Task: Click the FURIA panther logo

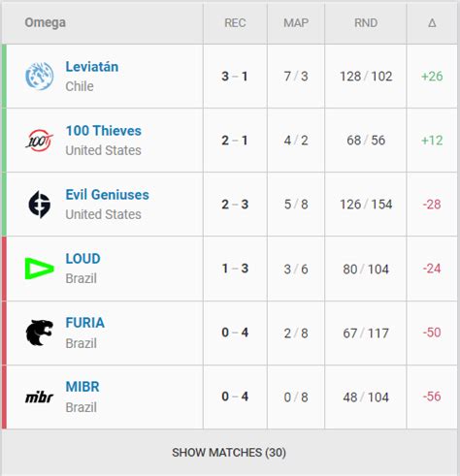Action: pyautogui.click(x=40, y=333)
